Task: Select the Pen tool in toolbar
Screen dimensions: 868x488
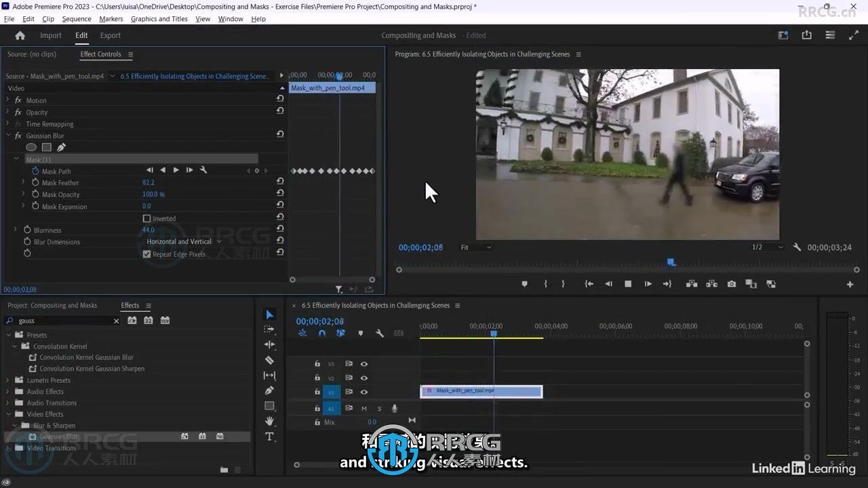Action: [269, 390]
